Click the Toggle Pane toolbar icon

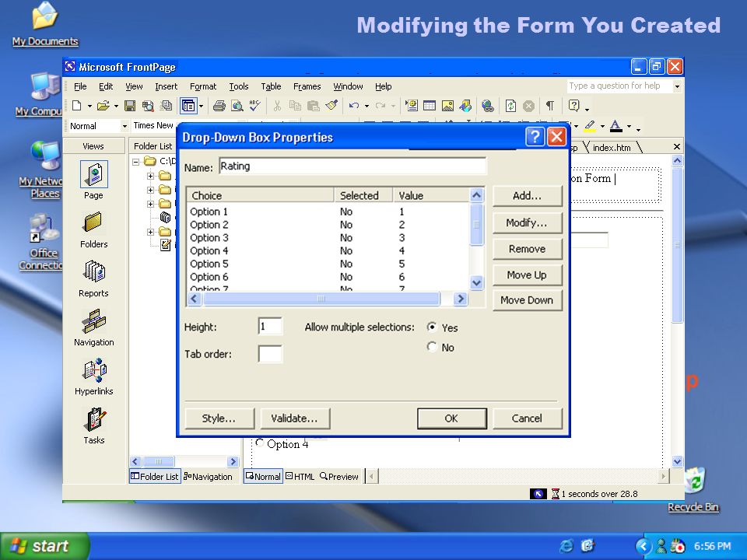(188, 106)
